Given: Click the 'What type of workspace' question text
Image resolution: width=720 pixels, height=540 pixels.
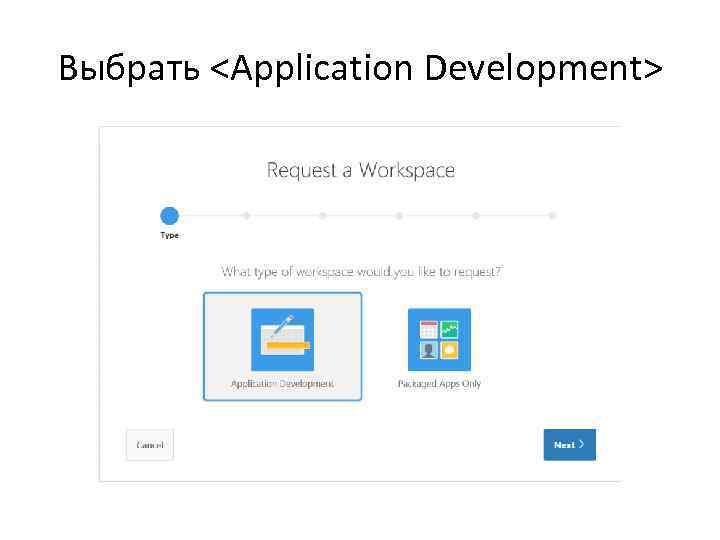Looking at the screenshot, I should 362,272.
